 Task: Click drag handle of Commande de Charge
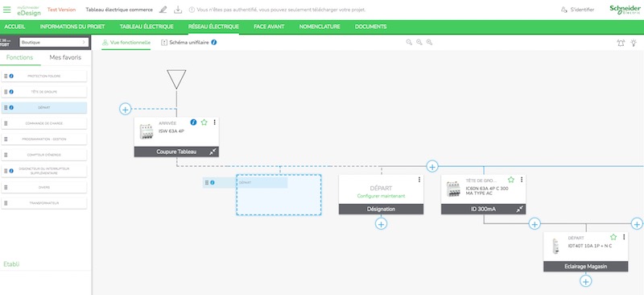coord(6,123)
